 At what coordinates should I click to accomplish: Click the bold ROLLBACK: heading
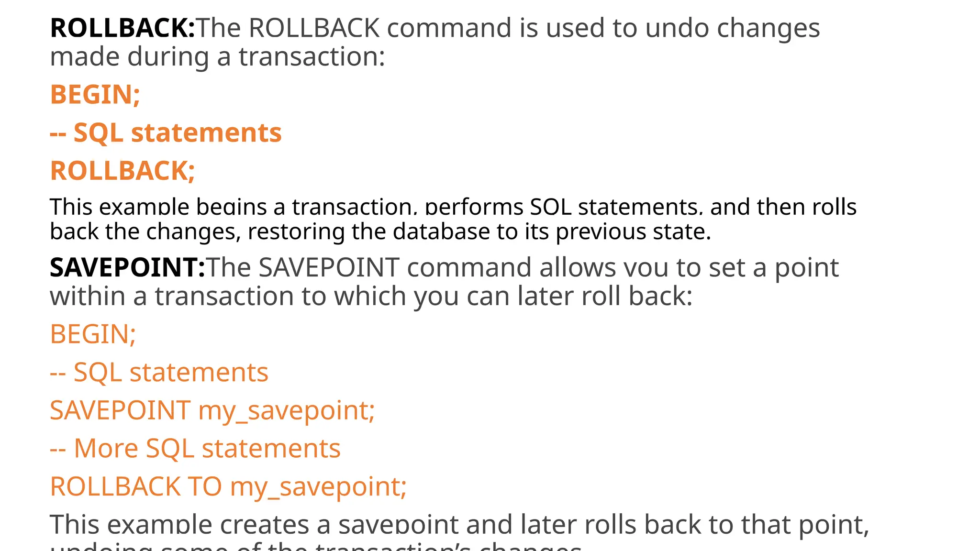click(122, 28)
